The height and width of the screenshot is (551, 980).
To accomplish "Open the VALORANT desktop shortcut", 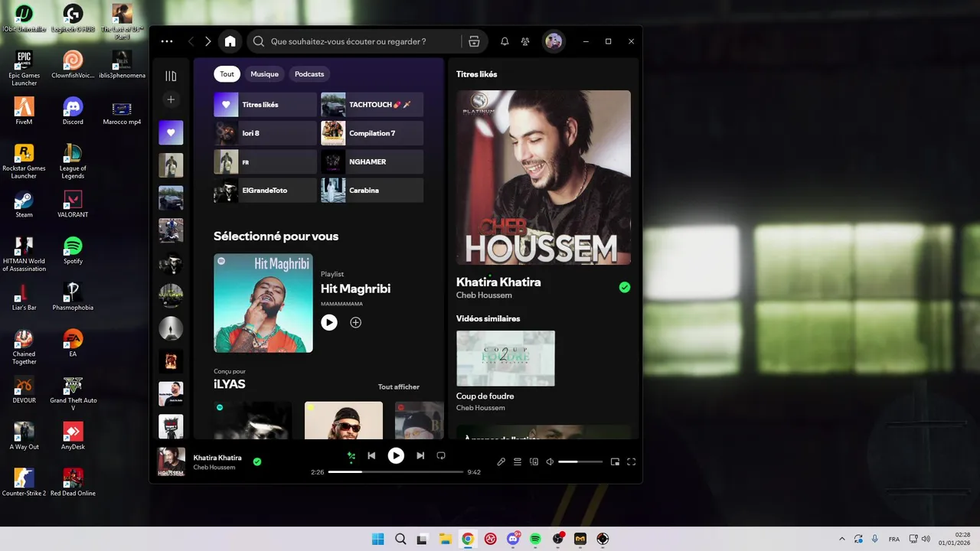I will coord(73,204).
